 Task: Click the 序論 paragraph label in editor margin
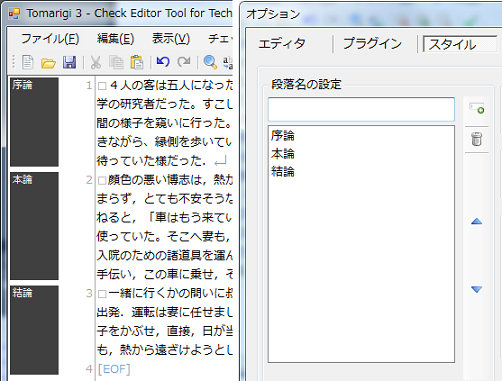pyautogui.click(x=34, y=122)
